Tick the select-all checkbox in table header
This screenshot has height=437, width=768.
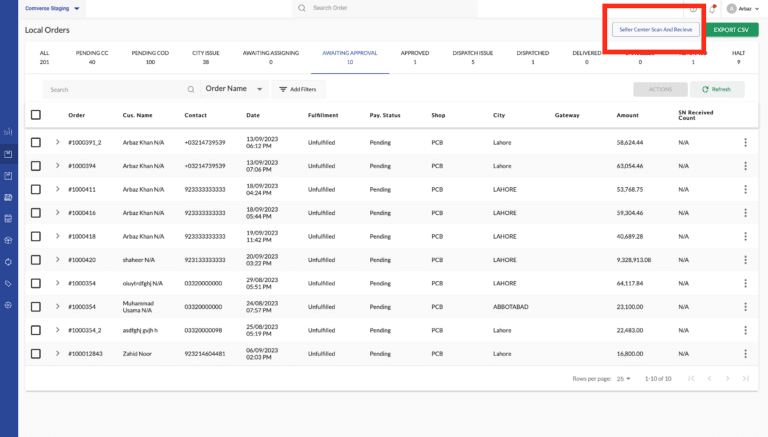[x=36, y=115]
